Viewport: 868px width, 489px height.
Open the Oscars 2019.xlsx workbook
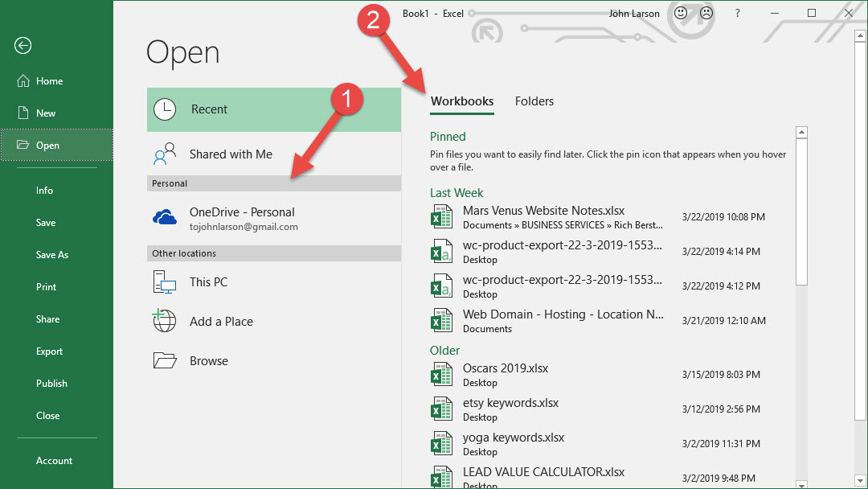pyautogui.click(x=506, y=368)
